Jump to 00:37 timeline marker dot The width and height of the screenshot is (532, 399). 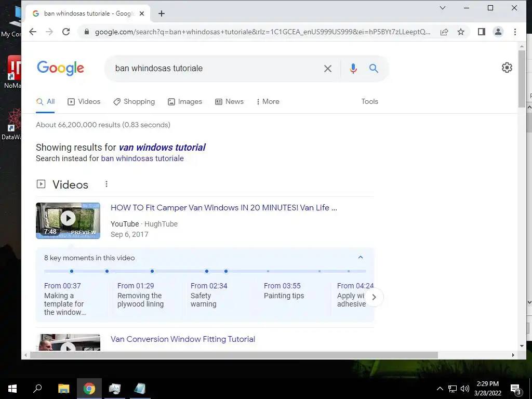[x=72, y=271]
